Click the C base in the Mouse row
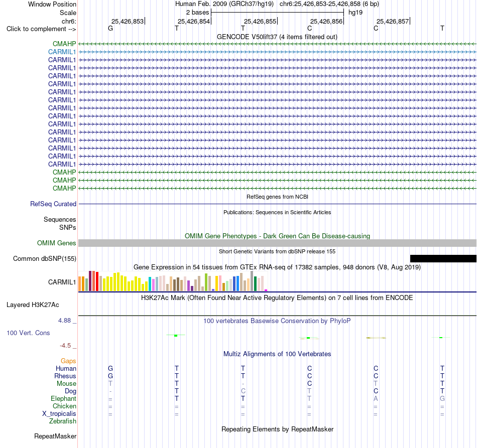Viewport: 477px width, 448px height. pyautogui.click(x=309, y=384)
